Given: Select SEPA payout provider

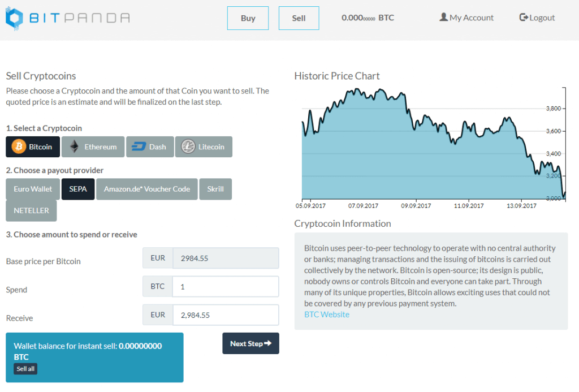Looking at the screenshot, I should coord(78,189).
